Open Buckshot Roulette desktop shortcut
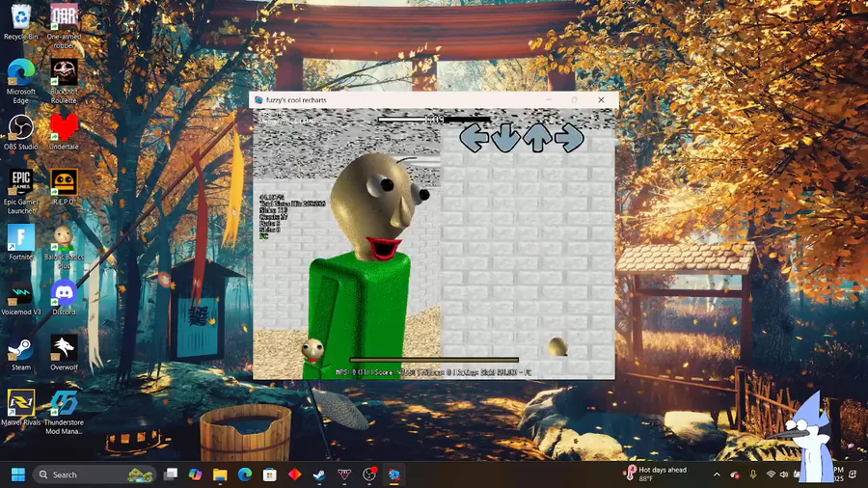The height and width of the screenshot is (488, 868). click(x=64, y=81)
